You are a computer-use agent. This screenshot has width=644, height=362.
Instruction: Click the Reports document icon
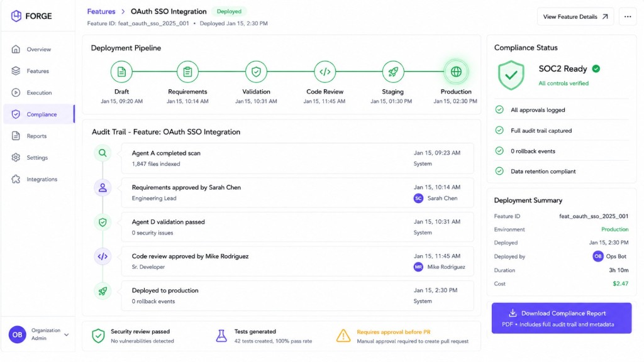click(x=16, y=136)
